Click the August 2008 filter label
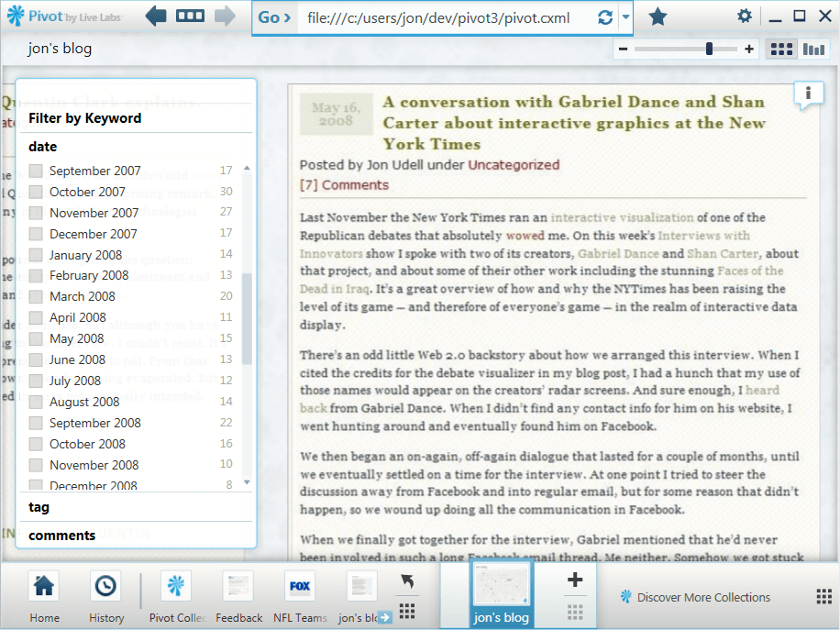The image size is (840, 630). pyautogui.click(x=84, y=402)
